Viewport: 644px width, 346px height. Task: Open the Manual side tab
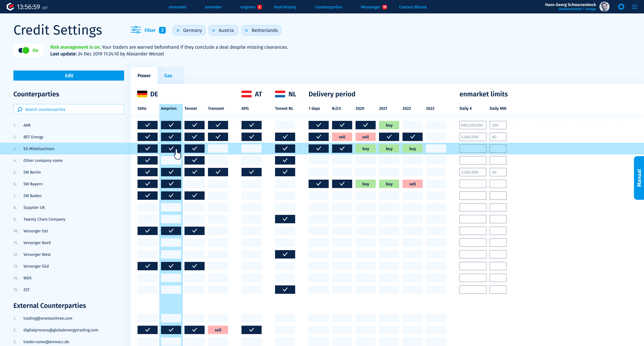pos(639,178)
